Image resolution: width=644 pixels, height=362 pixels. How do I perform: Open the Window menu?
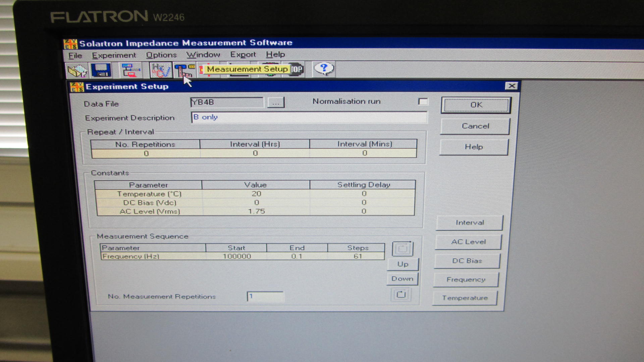(203, 55)
